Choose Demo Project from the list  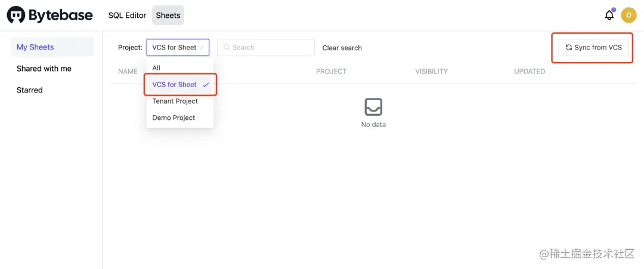click(x=180, y=118)
